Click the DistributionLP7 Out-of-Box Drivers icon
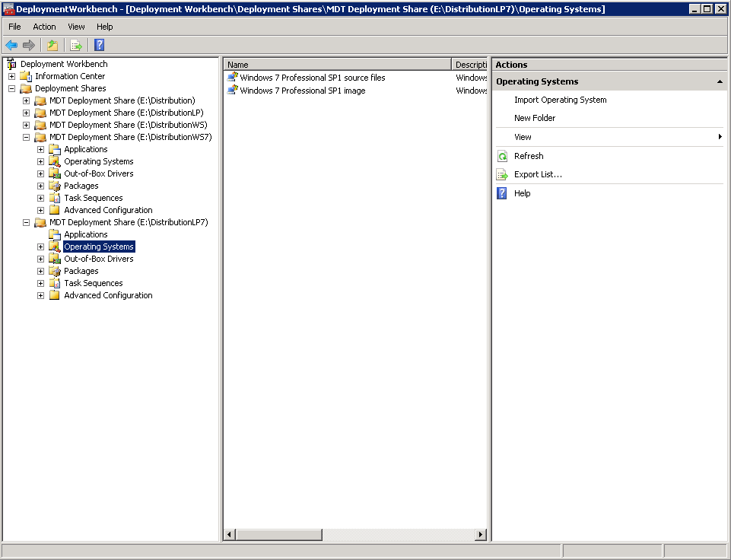 click(55, 259)
